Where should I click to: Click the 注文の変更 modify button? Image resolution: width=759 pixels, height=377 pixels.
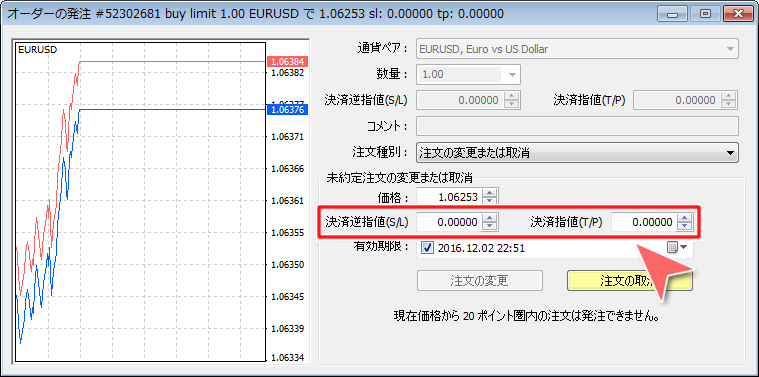pyautogui.click(x=479, y=281)
